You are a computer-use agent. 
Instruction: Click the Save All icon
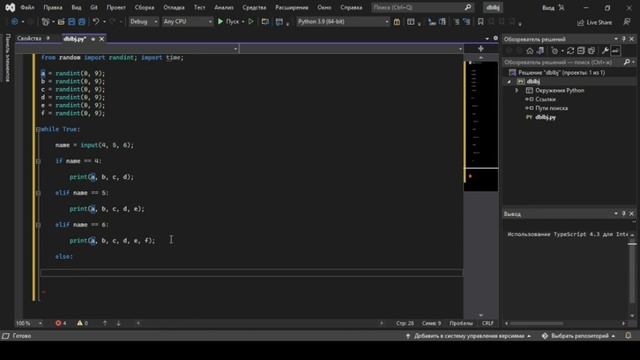click(82, 22)
